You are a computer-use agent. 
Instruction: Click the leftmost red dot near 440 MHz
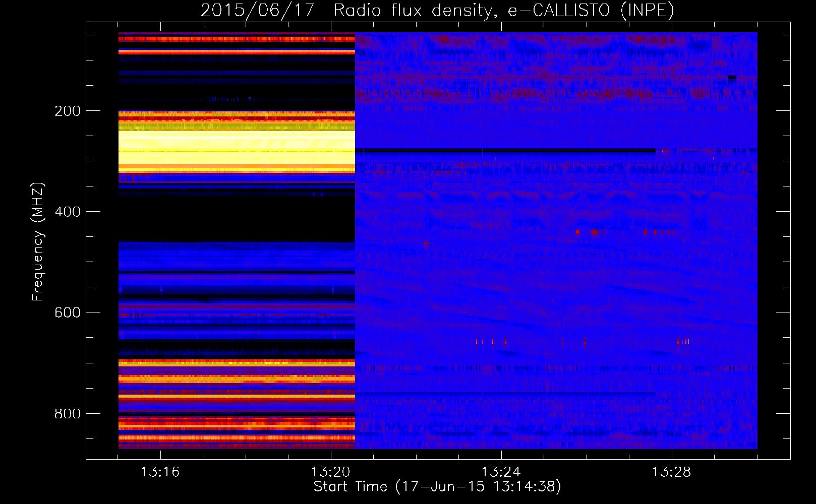(x=577, y=232)
